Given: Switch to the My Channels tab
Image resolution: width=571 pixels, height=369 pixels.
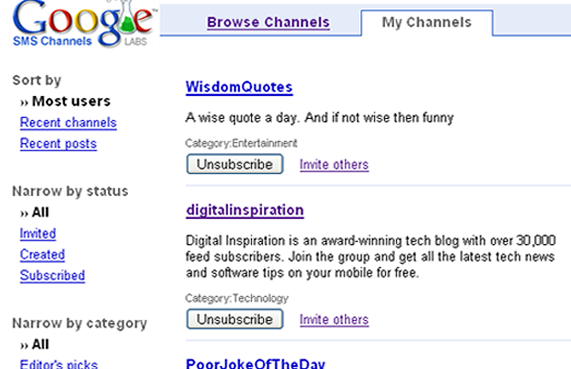Looking at the screenshot, I should coord(426,22).
